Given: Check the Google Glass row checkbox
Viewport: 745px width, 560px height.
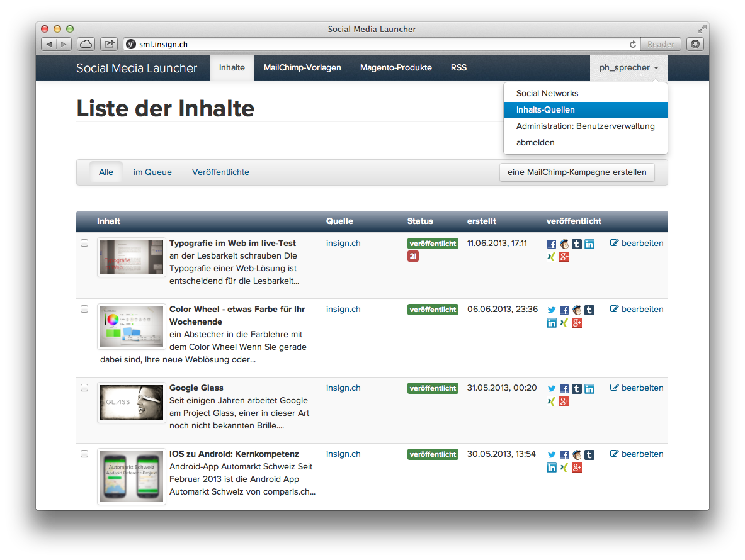Looking at the screenshot, I should (x=84, y=388).
